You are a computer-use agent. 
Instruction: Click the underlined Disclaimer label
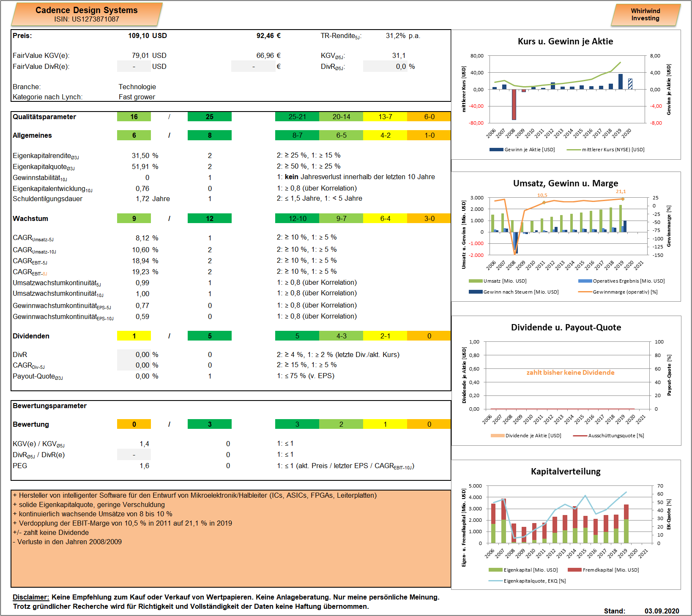point(31,597)
